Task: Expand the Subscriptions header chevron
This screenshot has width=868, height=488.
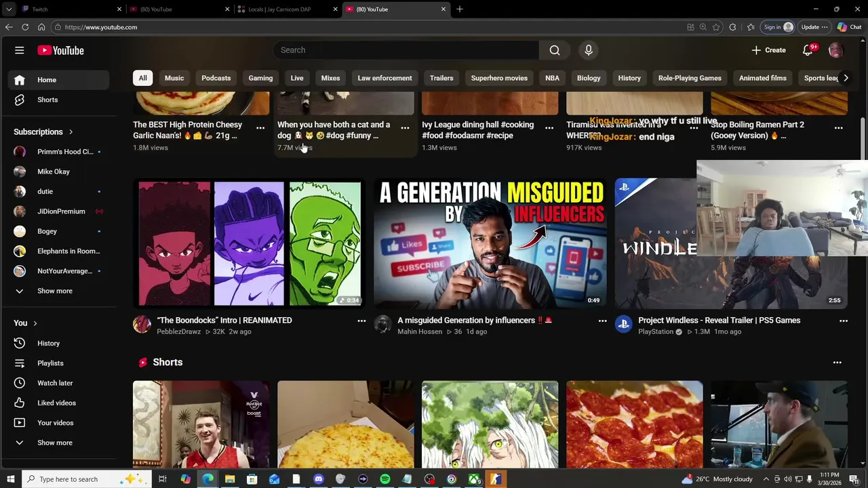Action: pyautogui.click(x=71, y=132)
